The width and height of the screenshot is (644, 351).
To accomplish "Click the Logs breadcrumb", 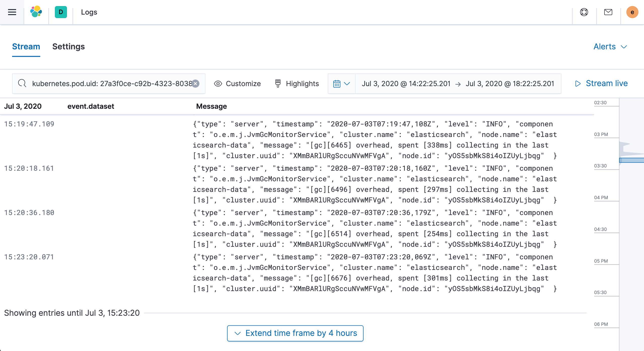I will tap(89, 12).
